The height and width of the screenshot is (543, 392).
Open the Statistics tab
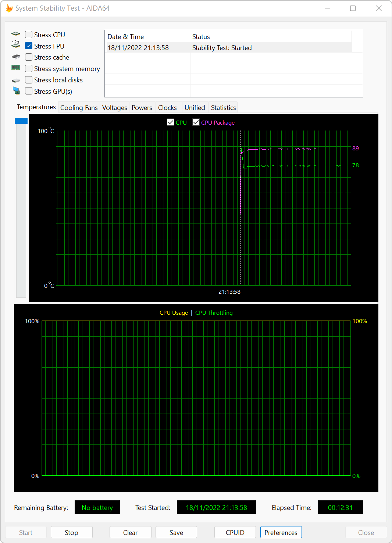click(x=223, y=108)
